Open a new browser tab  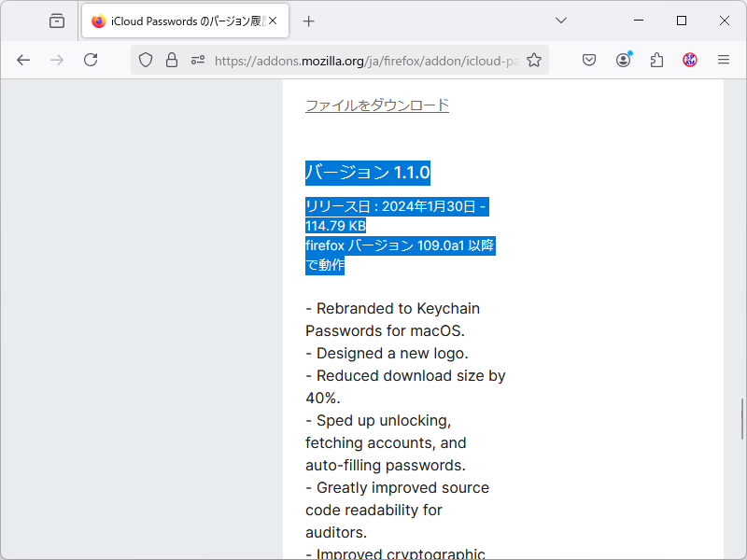(308, 20)
